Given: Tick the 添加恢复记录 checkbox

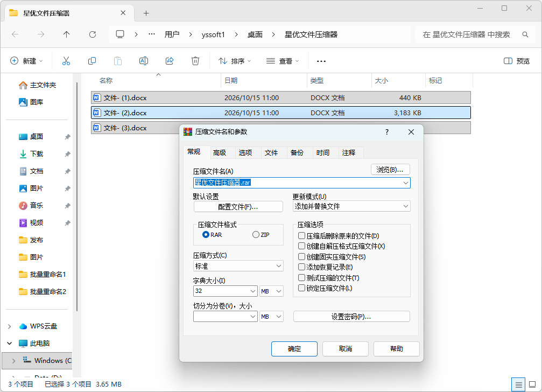Looking at the screenshot, I should pos(301,267).
